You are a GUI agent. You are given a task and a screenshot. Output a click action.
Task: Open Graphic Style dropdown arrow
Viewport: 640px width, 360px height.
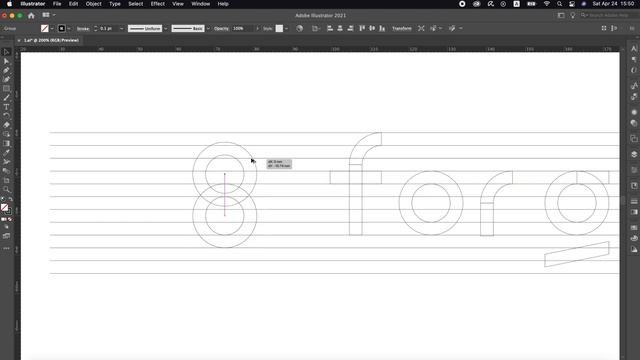click(x=286, y=29)
